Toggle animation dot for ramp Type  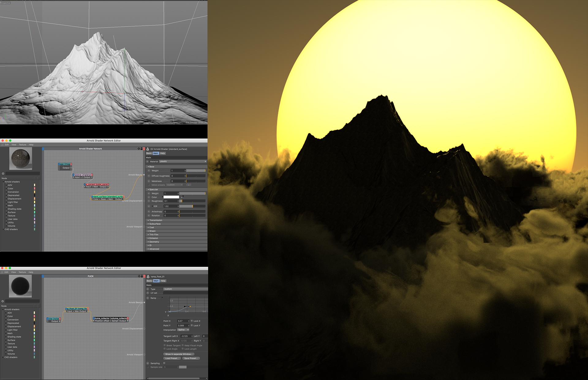coord(148,289)
